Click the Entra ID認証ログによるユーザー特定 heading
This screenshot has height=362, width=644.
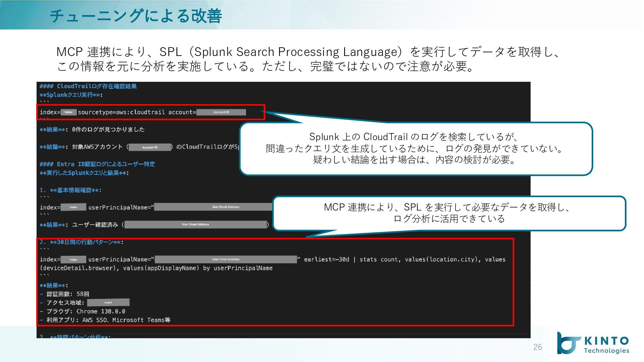[97, 164]
